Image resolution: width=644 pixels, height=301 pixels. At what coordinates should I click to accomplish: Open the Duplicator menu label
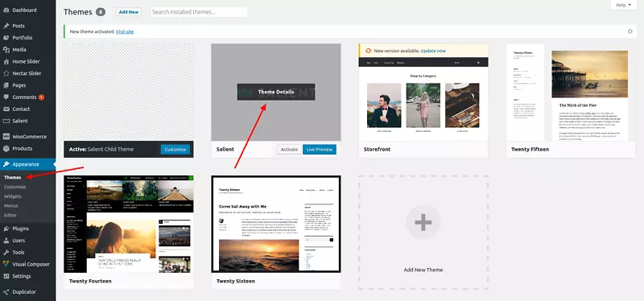[24, 291]
